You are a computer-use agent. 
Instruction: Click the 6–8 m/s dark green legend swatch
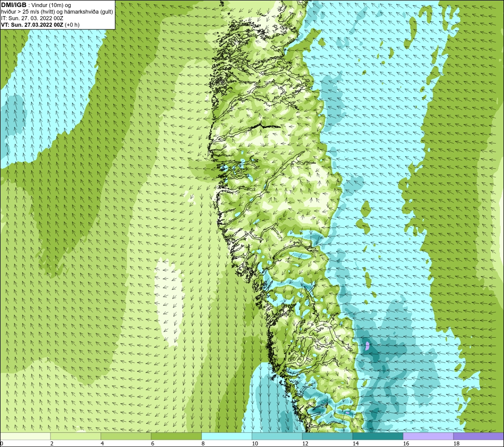(176, 436)
